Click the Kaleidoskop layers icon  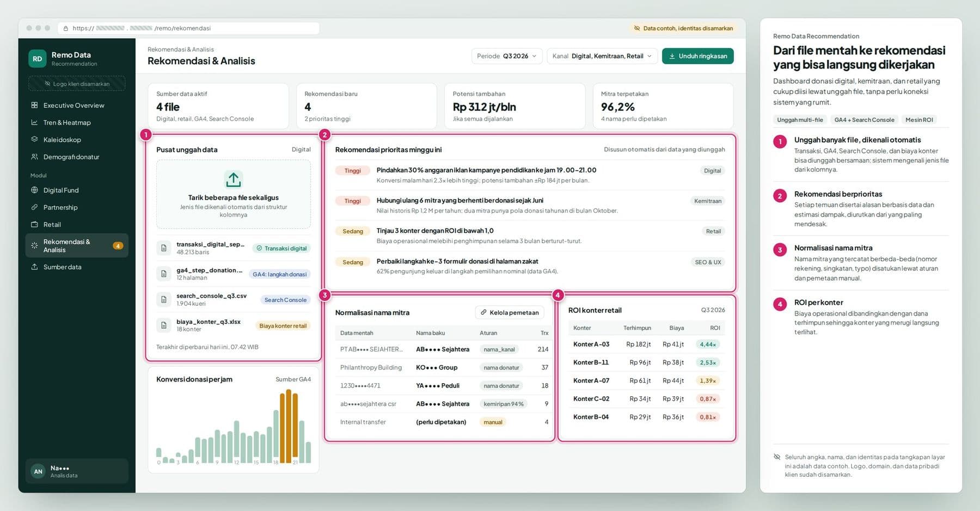point(34,139)
